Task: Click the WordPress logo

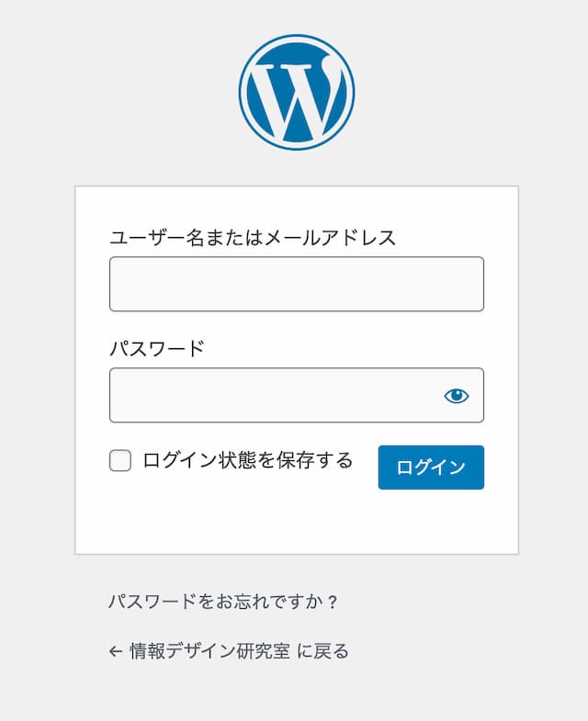Action: pyautogui.click(x=296, y=92)
